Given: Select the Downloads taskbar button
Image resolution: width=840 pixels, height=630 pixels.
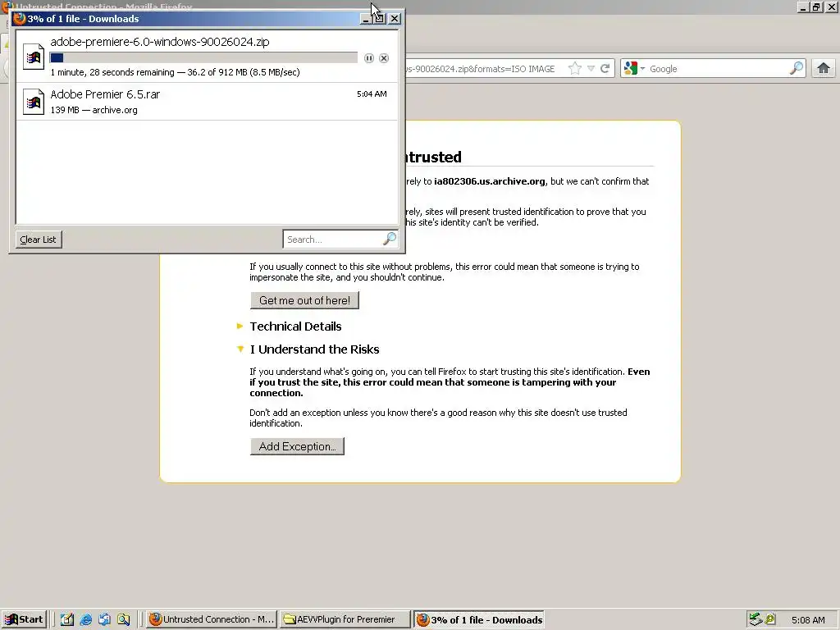Looking at the screenshot, I should [x=479, y=619].
